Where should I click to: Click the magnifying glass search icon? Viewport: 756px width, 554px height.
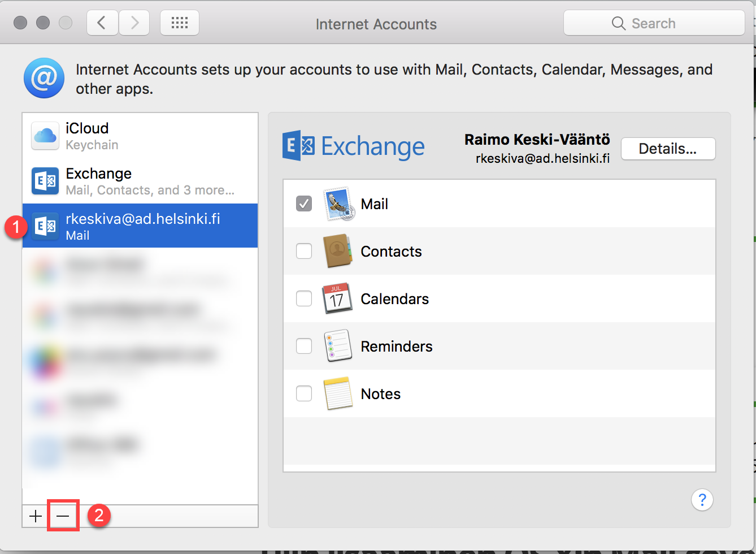[x=619, y=23]
